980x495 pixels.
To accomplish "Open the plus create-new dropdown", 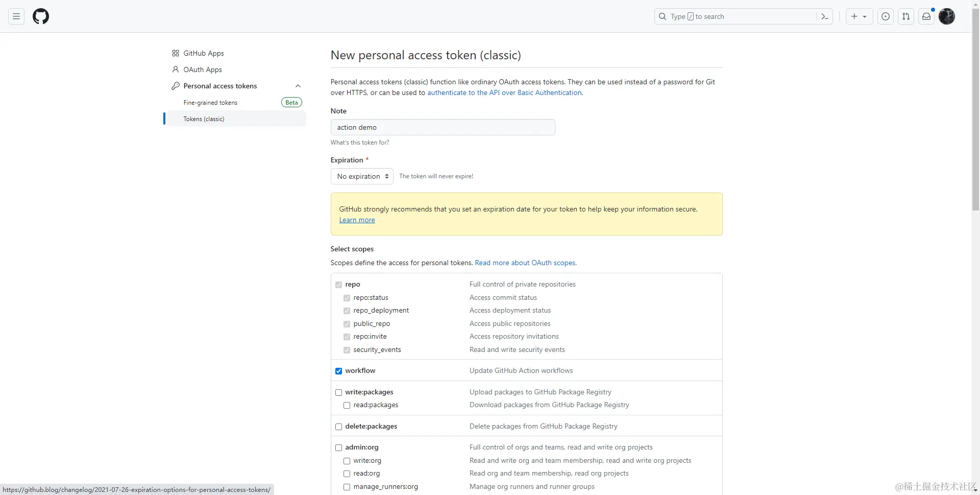I will (x=859, y=16).
